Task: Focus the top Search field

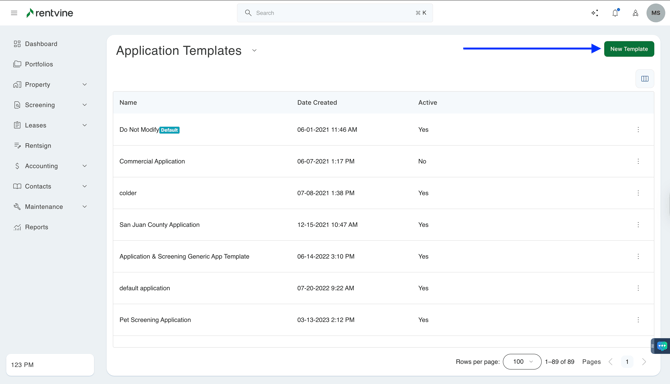Action: 335,13
